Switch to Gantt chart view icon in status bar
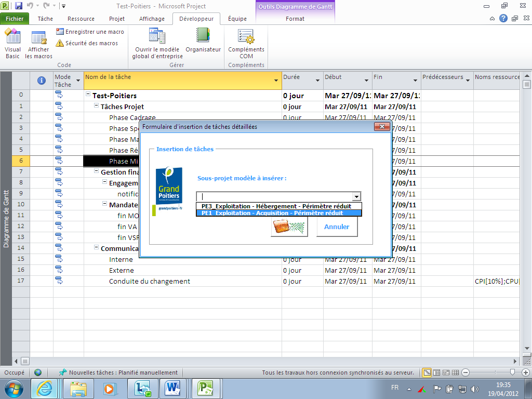The width and height of the screenshot is (532, 399). coord(427,373)
